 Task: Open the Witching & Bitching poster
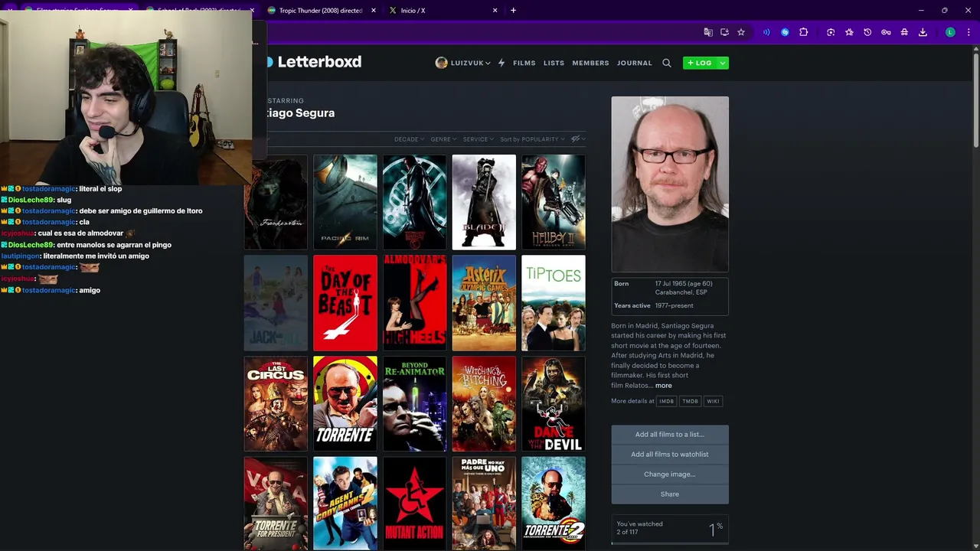484,404
